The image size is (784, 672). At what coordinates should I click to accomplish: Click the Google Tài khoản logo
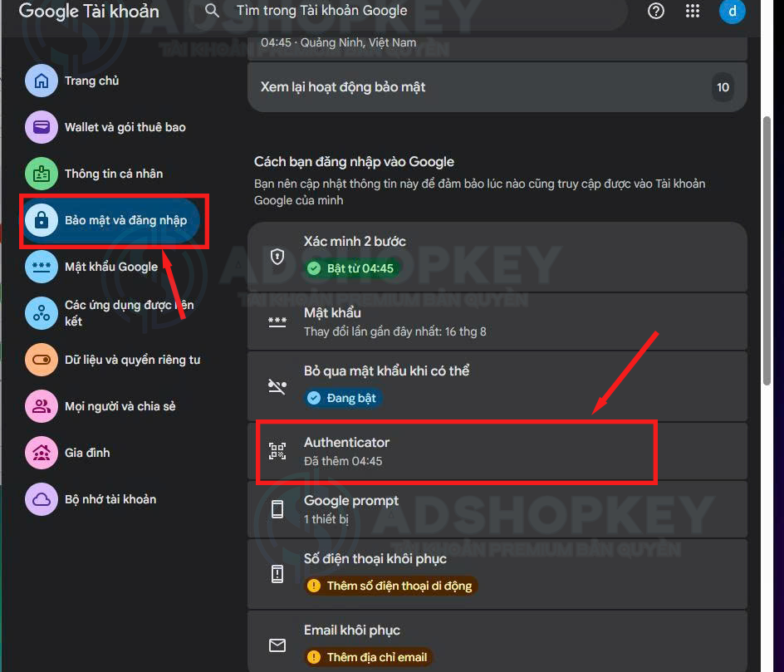tap(89, 11)
